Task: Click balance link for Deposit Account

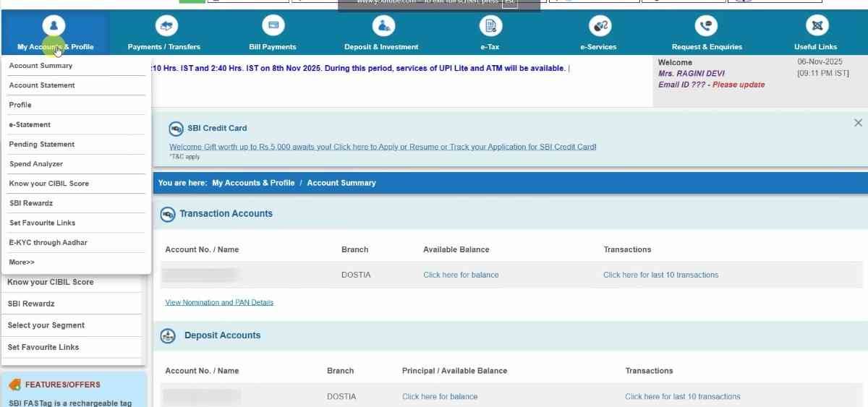Action: pos(440,396)
